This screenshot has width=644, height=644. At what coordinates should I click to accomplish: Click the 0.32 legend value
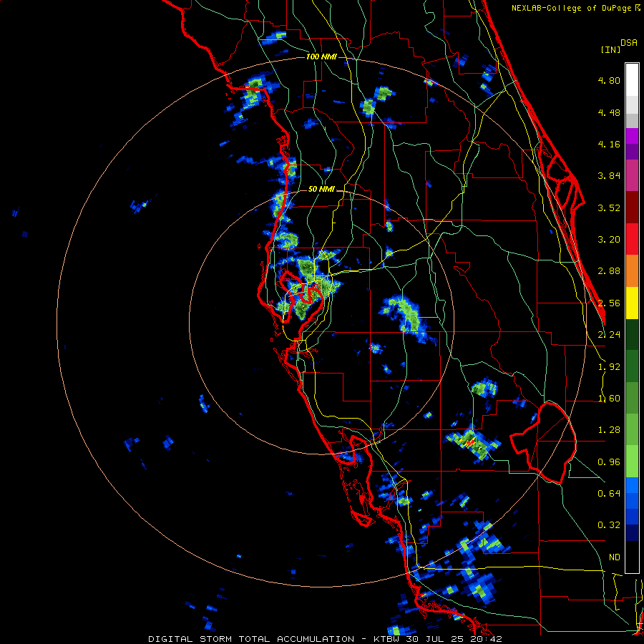(x=609, y=525)
